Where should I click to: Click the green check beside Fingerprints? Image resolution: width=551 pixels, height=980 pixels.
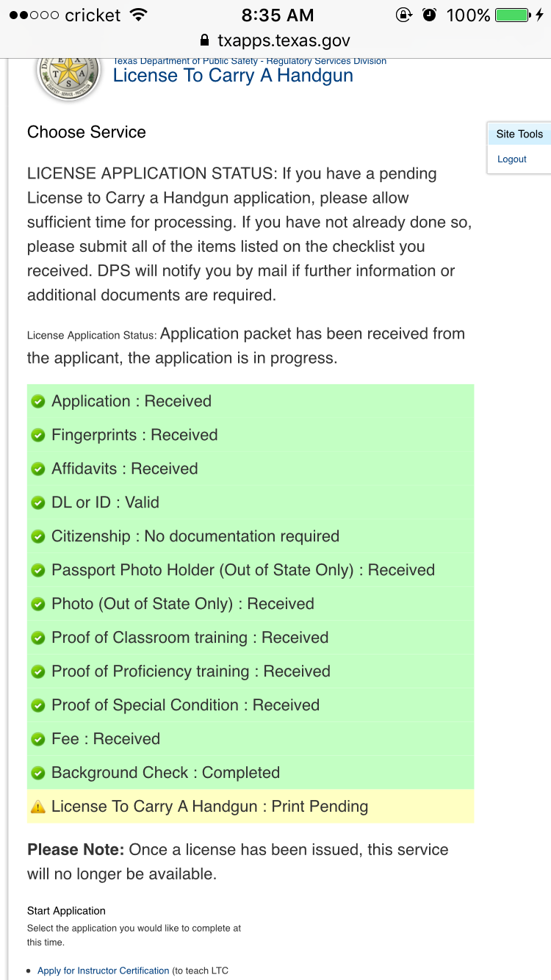click(38, 436)
